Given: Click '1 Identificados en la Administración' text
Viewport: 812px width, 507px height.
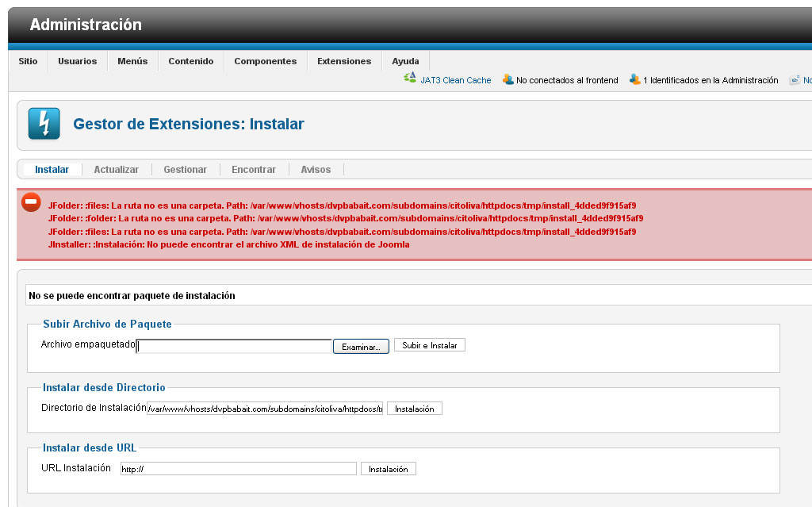Looking at the screenshot, I should click(x=710, y=80).
